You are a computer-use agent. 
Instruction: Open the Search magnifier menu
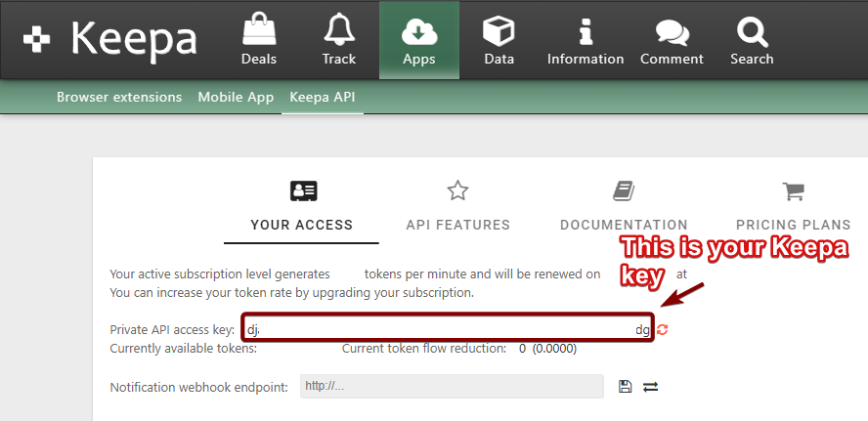coord(752,40)
